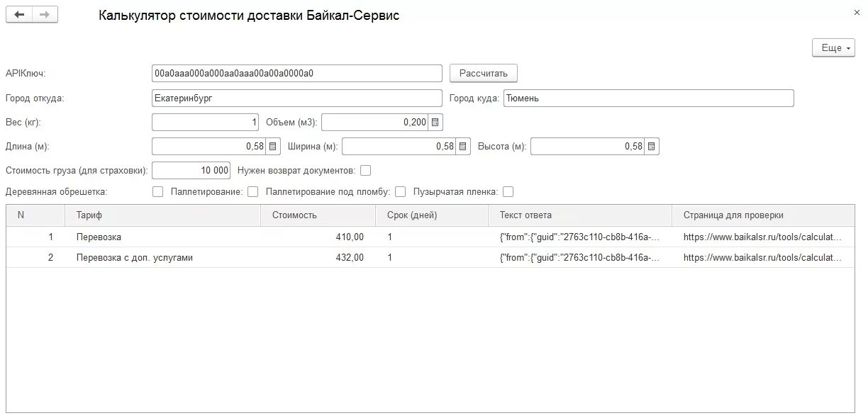Click response text in Перевозка с доп. услугами row
This screenshot has width=868, height=418.
pos(580,258)
